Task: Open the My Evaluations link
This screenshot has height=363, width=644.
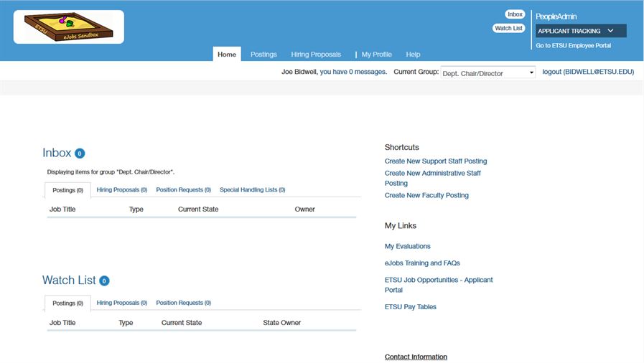Action: (x=408, y=246)
